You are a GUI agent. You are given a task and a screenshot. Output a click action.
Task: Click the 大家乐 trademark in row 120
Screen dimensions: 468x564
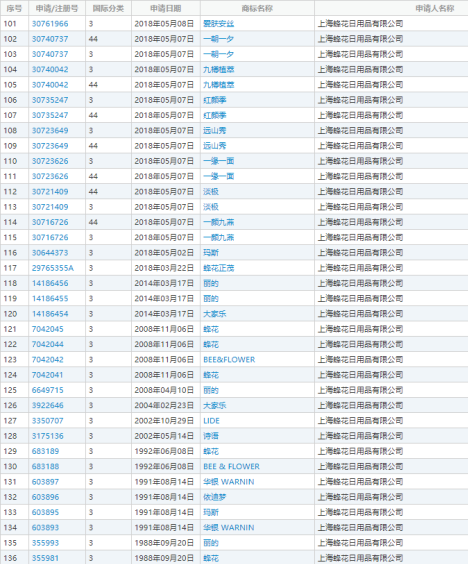pos(215,314)
